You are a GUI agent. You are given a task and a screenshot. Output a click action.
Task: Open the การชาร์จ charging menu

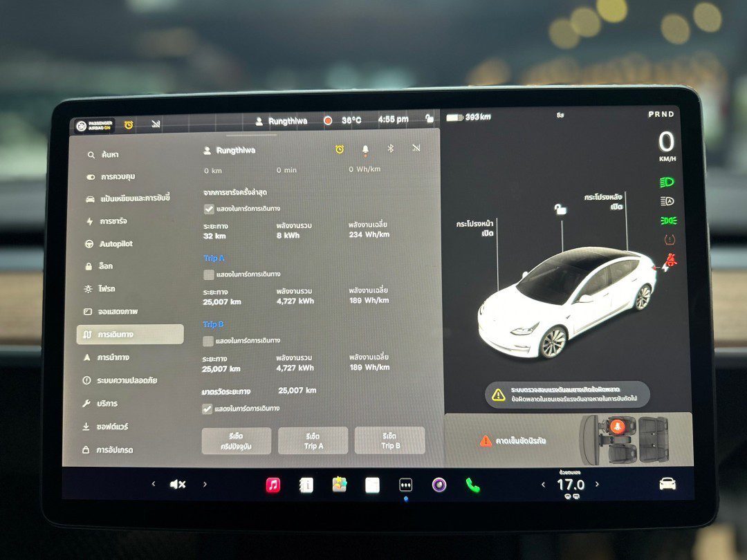tap(107, 221)
